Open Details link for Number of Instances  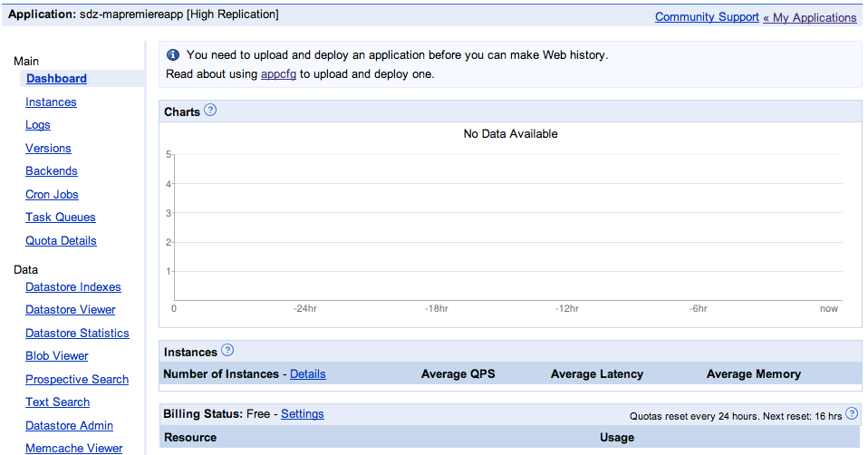coord(307,374)
